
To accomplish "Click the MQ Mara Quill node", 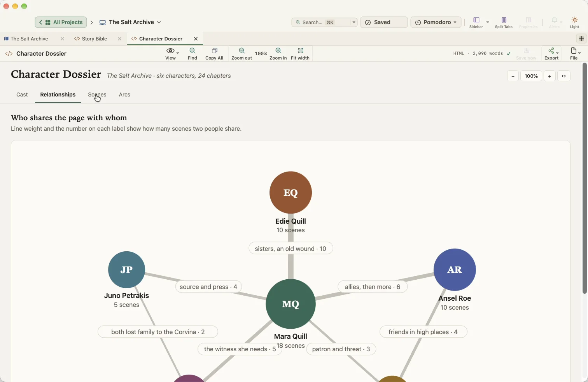I will tap(290, 304).
